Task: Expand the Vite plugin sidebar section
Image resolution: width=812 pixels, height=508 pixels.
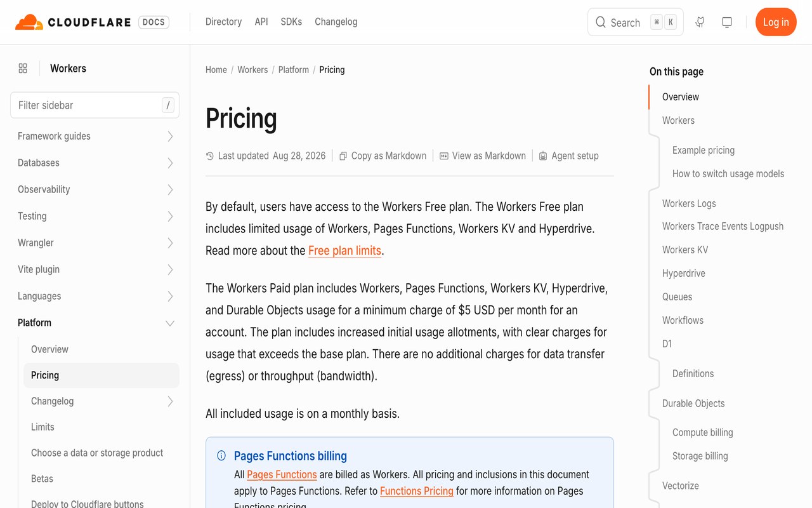Action: point(95,270)
